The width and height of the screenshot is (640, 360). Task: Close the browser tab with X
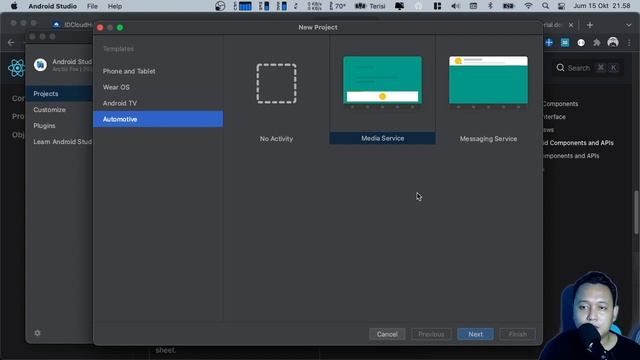coord(571,25)
